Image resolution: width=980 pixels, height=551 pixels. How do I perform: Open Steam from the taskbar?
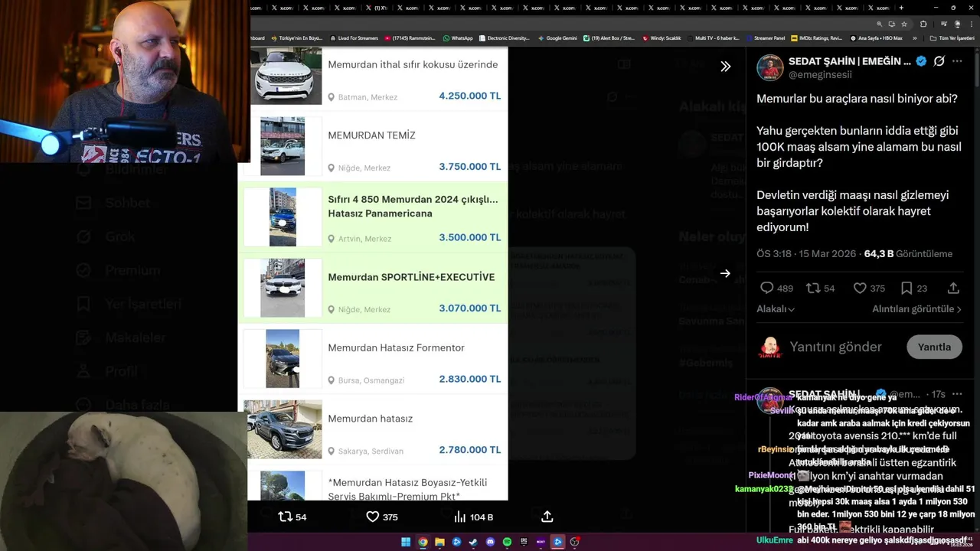coord(473,542)
